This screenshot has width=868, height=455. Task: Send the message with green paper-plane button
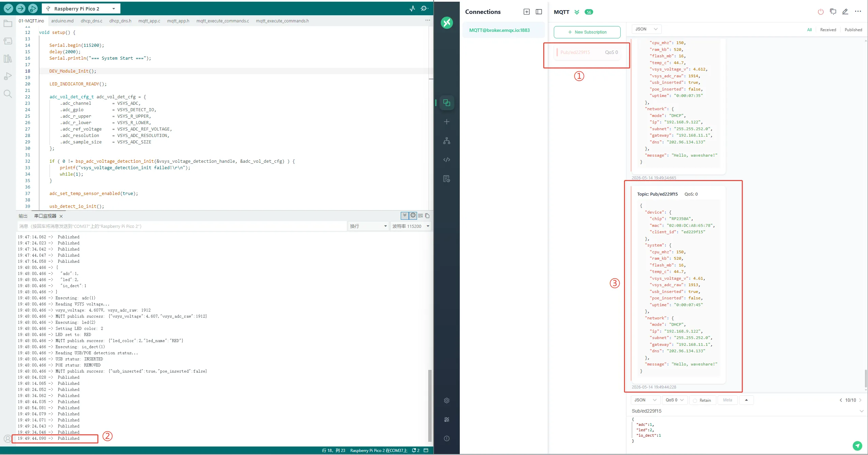pyautogui.click(x=857, y=446)
